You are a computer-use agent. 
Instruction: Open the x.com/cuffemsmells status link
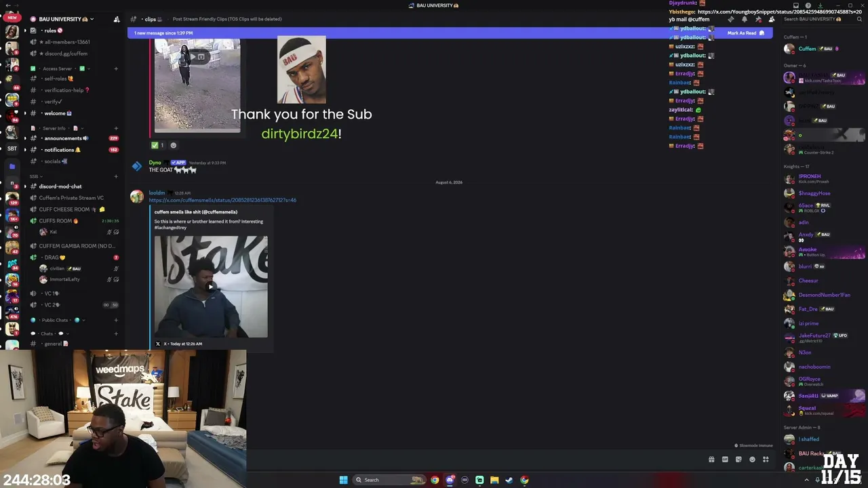pos(222,200)
